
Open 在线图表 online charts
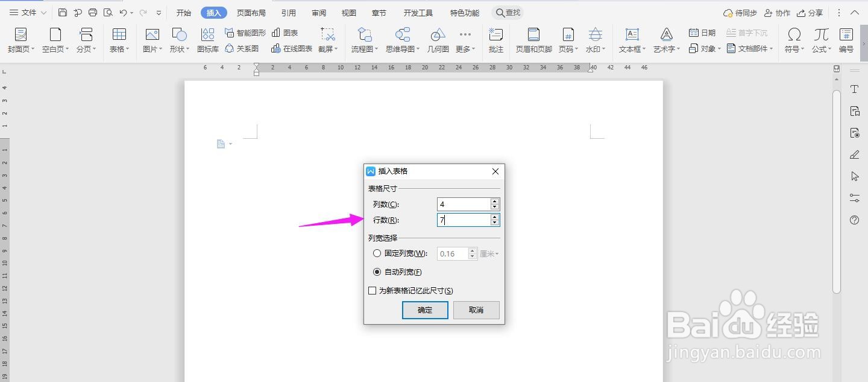(292, 48)
